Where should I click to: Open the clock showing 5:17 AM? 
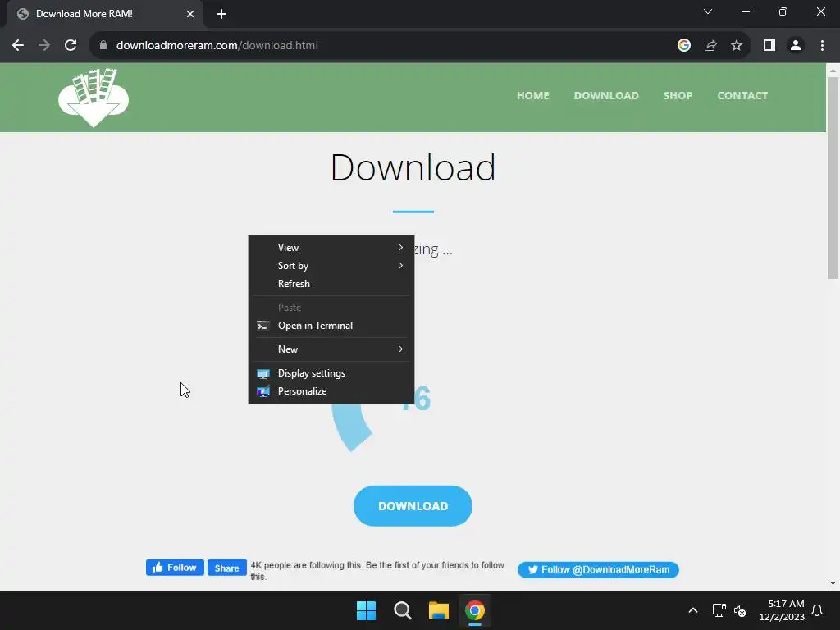coord(782,610)
